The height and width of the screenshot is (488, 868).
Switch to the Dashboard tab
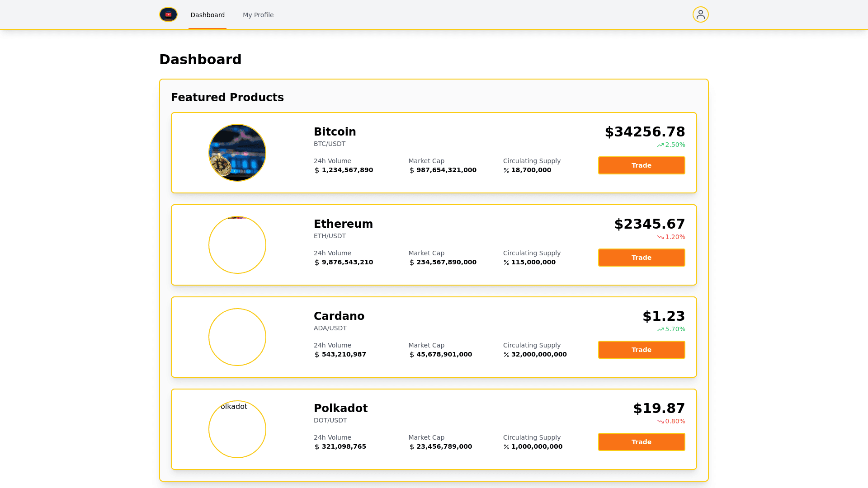pyautogui.click(x=208, y=15)
